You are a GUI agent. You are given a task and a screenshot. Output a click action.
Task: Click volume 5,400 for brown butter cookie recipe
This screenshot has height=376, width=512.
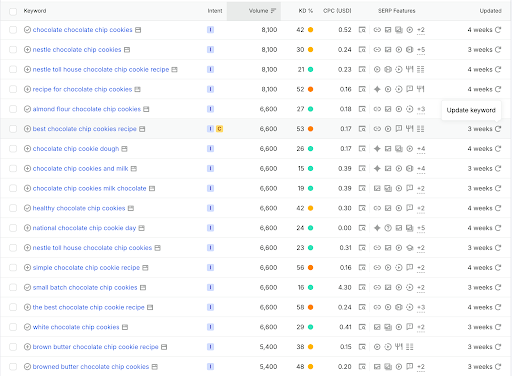(x=268, y=347)
